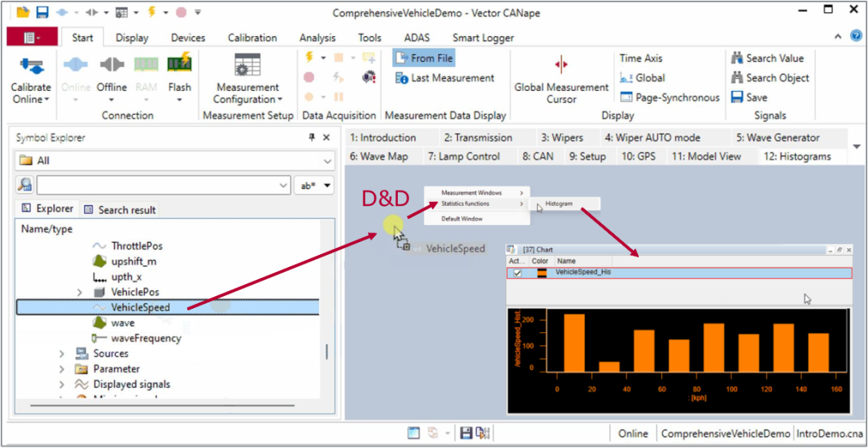The image size is (868, 448).
Task: Click the Search Value binoculars icon
Action: click(x=737, y=58)
